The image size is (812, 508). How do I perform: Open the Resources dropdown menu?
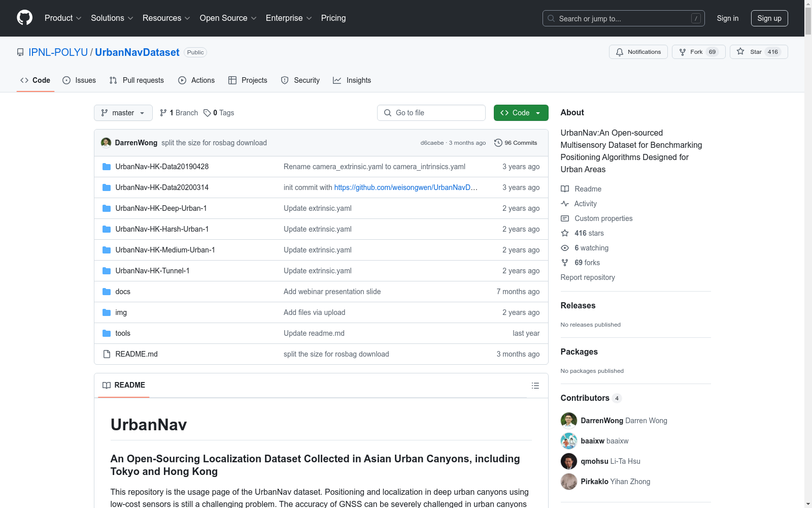(x=166, y=18)
